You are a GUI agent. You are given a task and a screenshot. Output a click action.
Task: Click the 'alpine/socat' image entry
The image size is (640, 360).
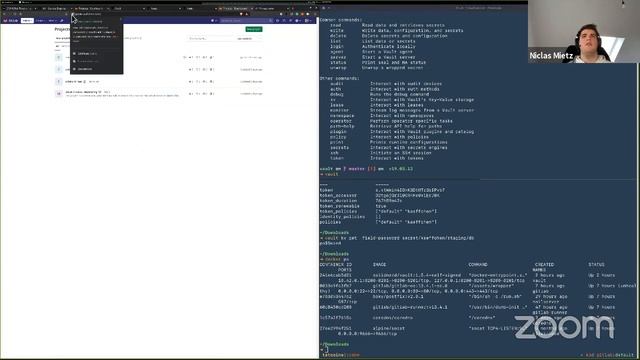389,328
